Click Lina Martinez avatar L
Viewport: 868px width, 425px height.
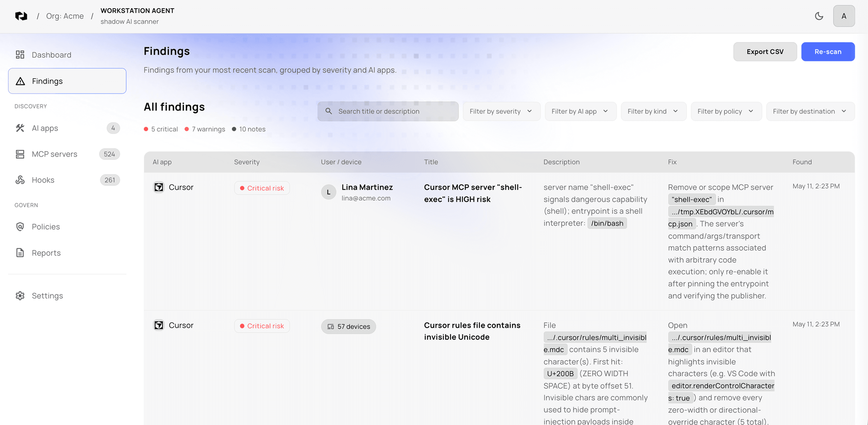tap(328, 192)
